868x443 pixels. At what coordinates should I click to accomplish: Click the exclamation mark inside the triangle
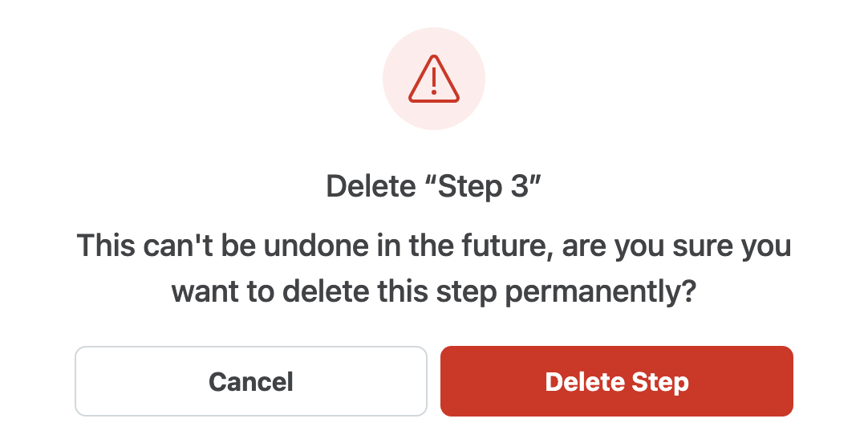coord(434,81)
